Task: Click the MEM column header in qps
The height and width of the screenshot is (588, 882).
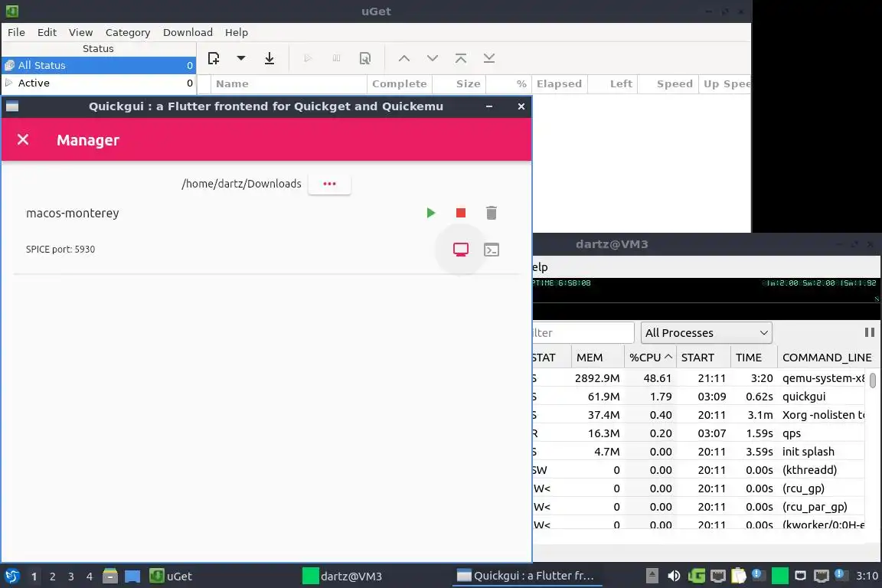Action: pos(598,358)
